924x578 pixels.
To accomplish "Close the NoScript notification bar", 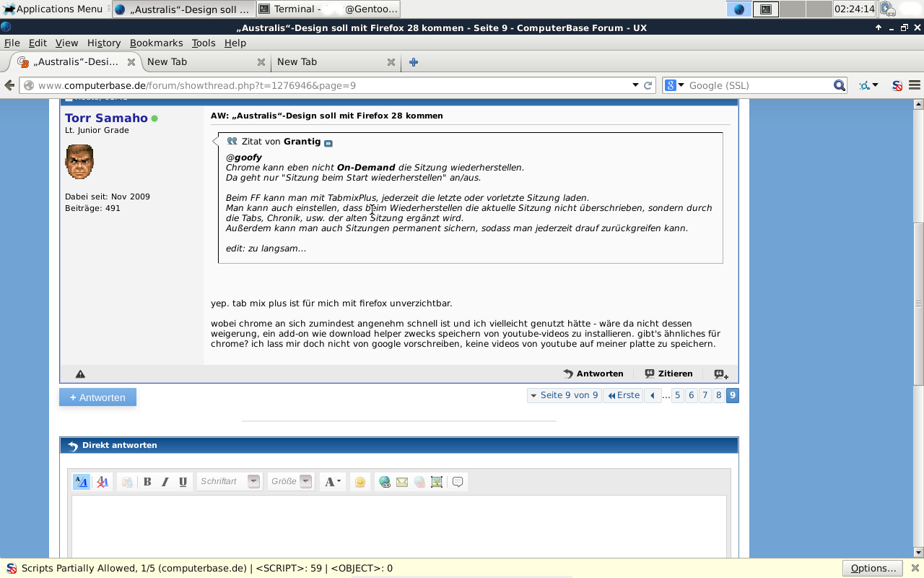I will pyautogui.click(x=915, y=568).
